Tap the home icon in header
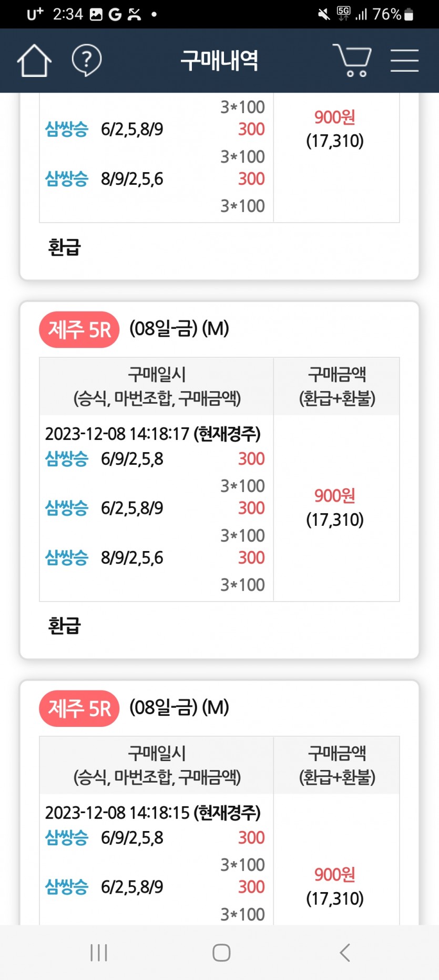This screenshot has height=980, width=439. point(34,61)
